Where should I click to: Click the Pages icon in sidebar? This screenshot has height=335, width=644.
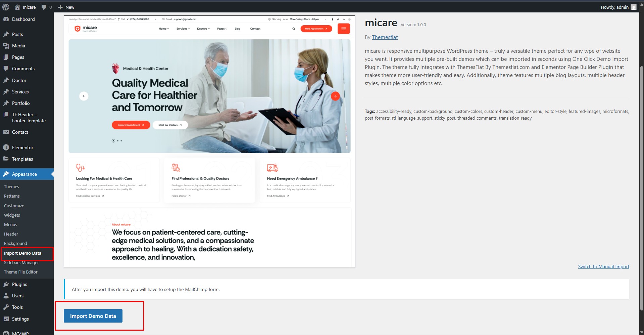[6, 57]
